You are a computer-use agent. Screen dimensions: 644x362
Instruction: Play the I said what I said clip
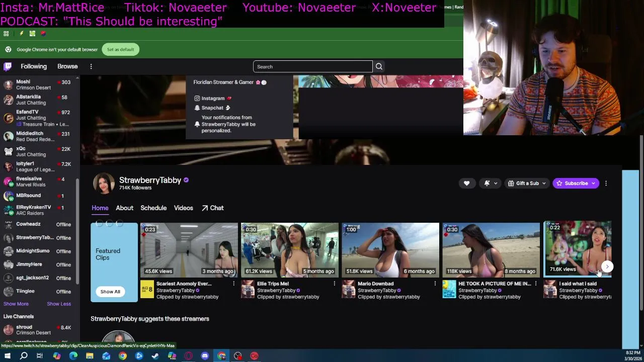[x=578, y=248]
